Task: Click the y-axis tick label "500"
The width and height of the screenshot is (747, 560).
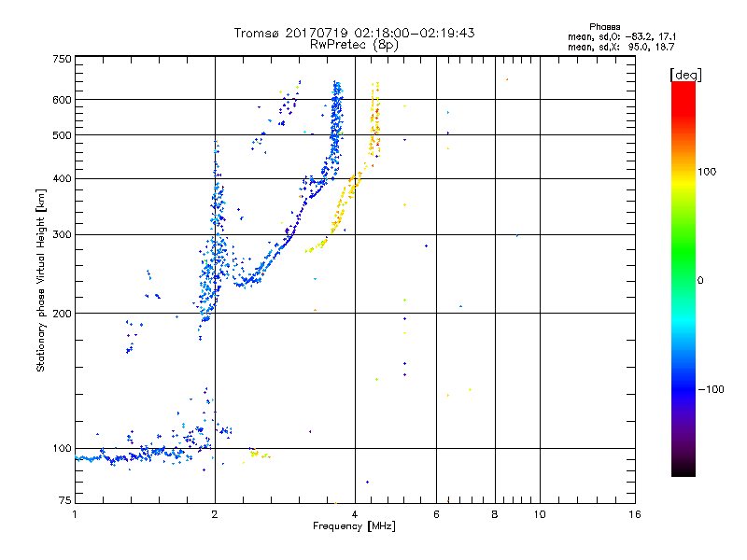Action: point(62,135)
